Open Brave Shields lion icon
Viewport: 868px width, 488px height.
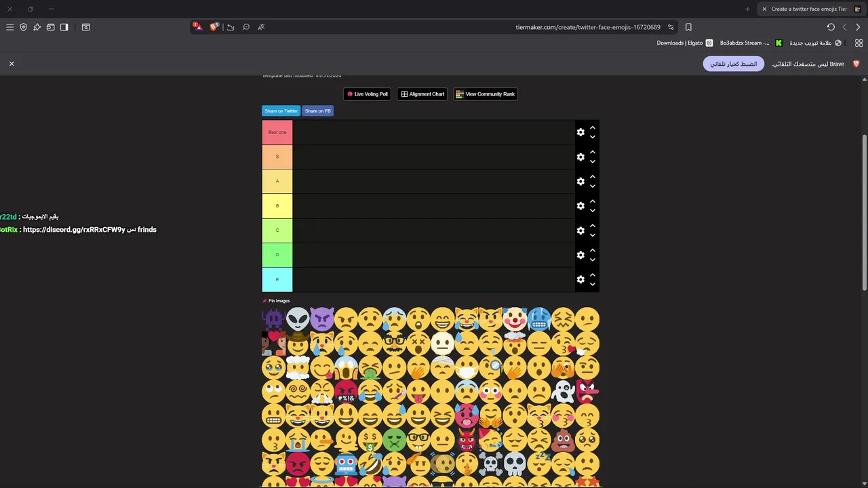(x=214, y=27)
